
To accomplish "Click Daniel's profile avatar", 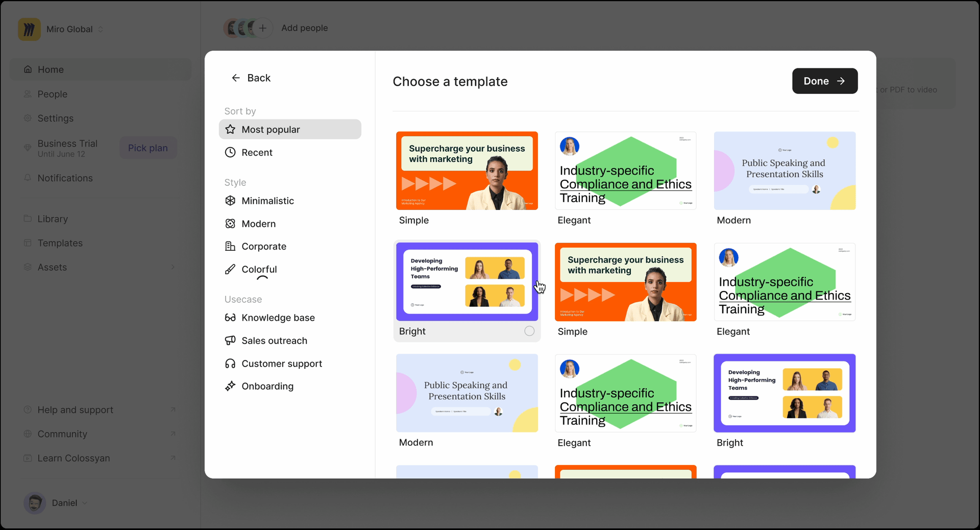I will pyautogui.click(x=35, y=503).
